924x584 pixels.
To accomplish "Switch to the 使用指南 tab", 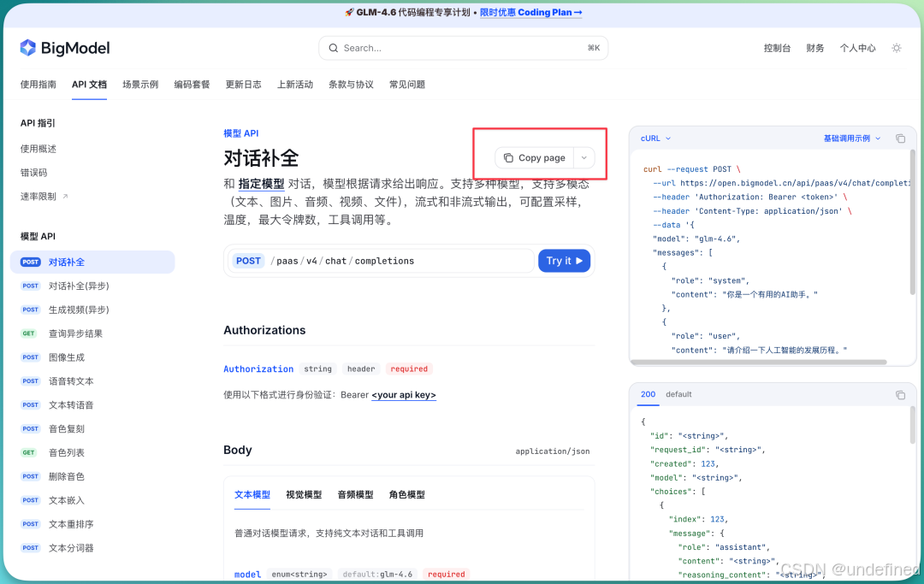I will click(38, 85).
